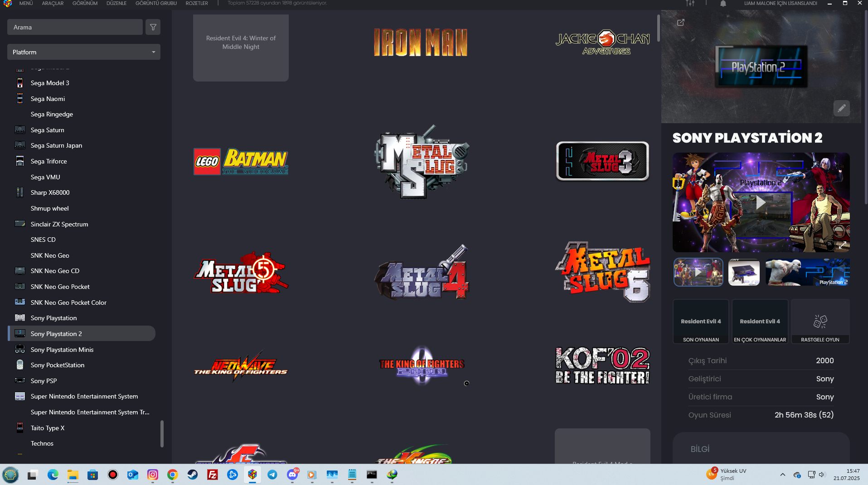
Task: Select Technos platform
Action: coord(42,443)
